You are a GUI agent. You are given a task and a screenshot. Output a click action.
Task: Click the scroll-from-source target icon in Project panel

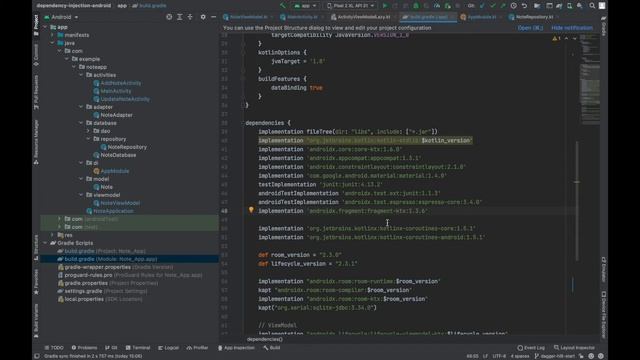coord(169,17)
